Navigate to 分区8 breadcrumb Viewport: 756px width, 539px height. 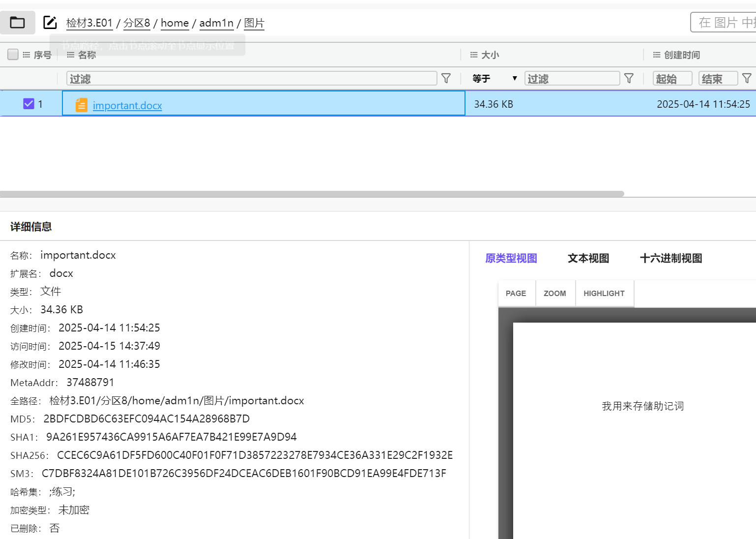point(137,23)
